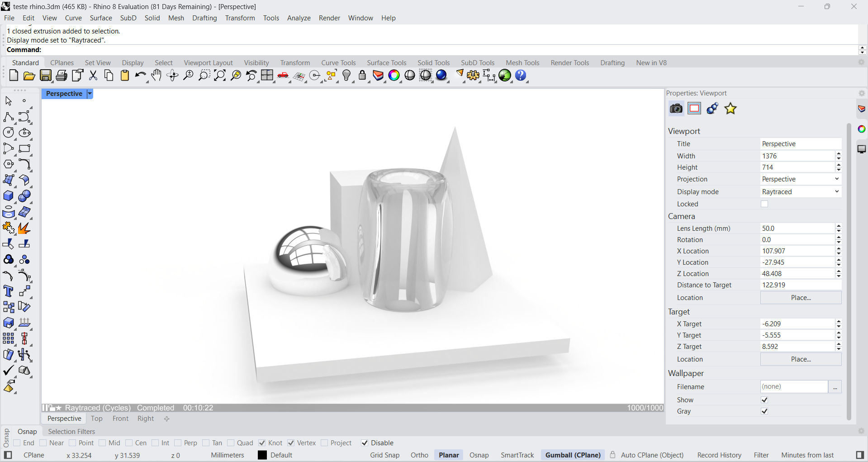
Task: Click the Camera Location Place button
Action: [801, 298]
